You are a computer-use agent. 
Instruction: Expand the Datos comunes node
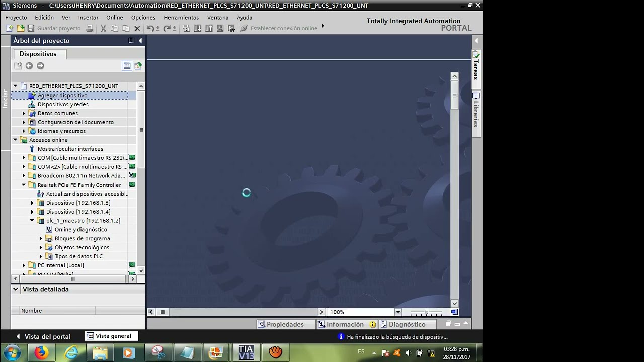point(24,113)
